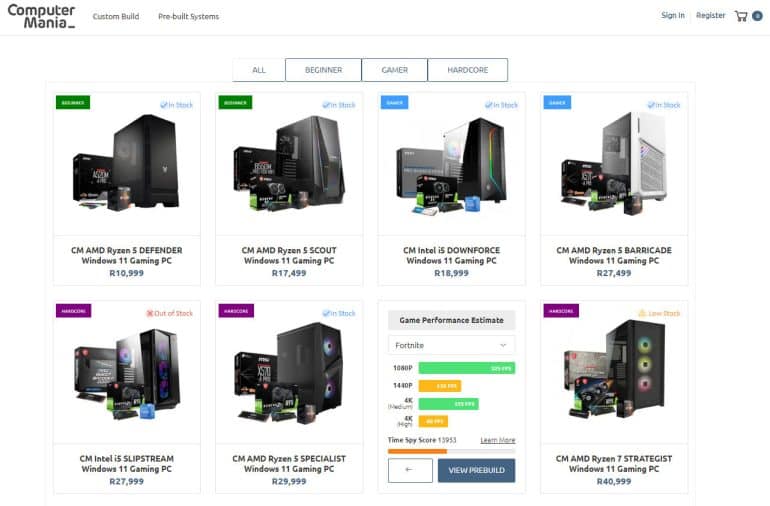The image size is (770, 506).
Task: Click the CM AMD Ryzen 5 BARRICADE title
Action: (614, 255)
